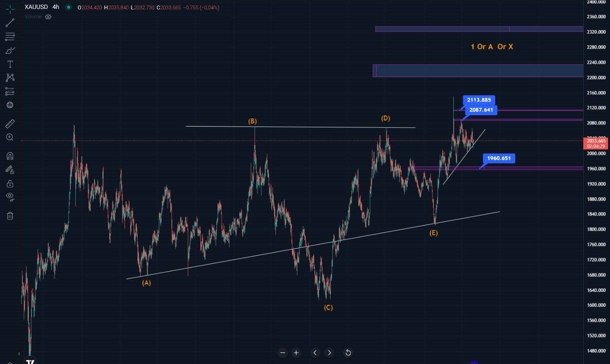Click the 2320.000 price axis value
610x364 pixels.
coord(596,32)
